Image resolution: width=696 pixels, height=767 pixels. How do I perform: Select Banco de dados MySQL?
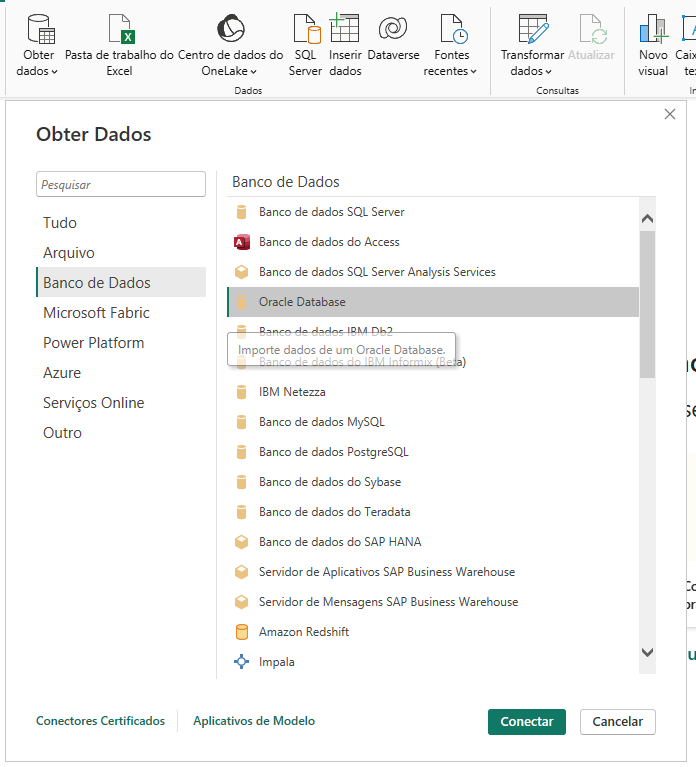click(x=433, y=422)
